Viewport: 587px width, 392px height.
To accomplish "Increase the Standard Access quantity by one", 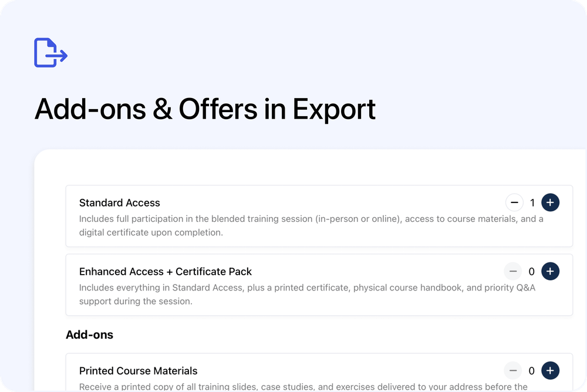I will [x=550, y=202].
